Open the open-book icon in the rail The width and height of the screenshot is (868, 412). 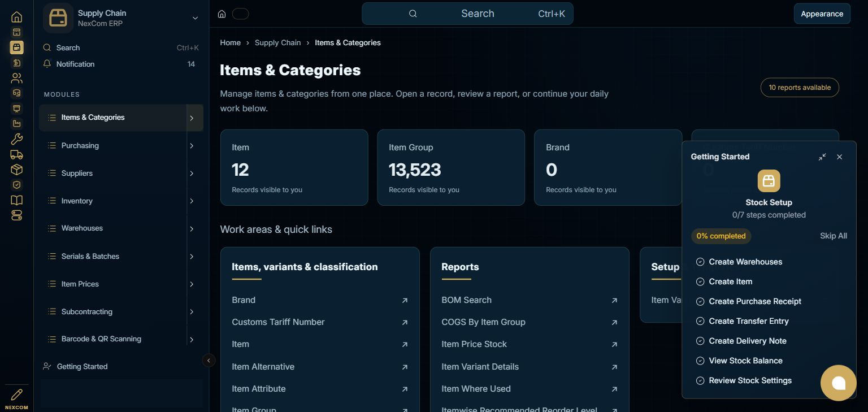tap(16, 200)
